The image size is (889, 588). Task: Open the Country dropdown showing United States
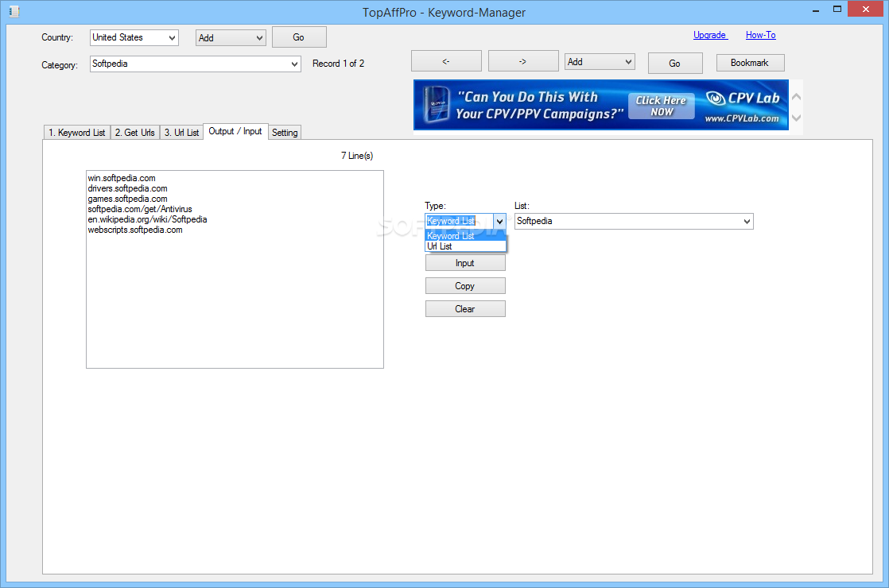(x=134, y=37)
